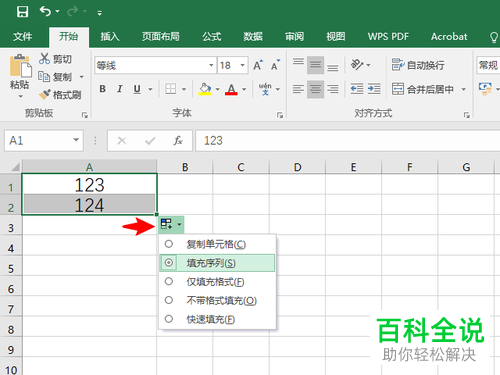Click the 复制 copy button

[x=55, y=77]
